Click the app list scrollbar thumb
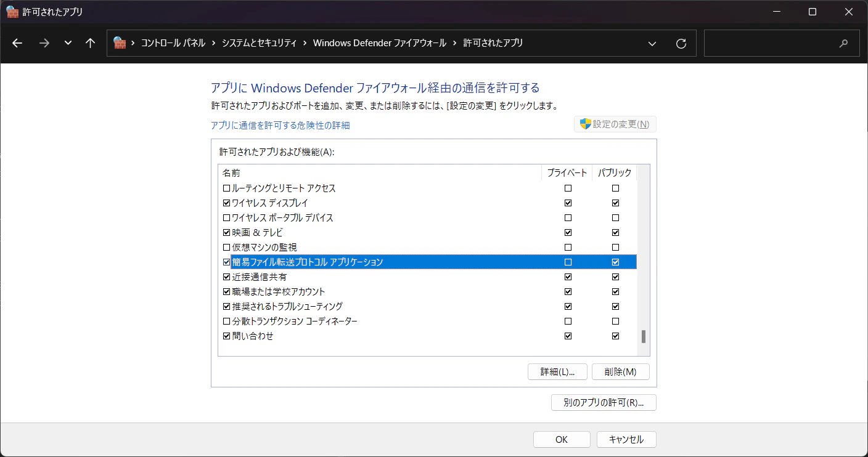The width and height of the screenshot is (868, 457). 644,336
